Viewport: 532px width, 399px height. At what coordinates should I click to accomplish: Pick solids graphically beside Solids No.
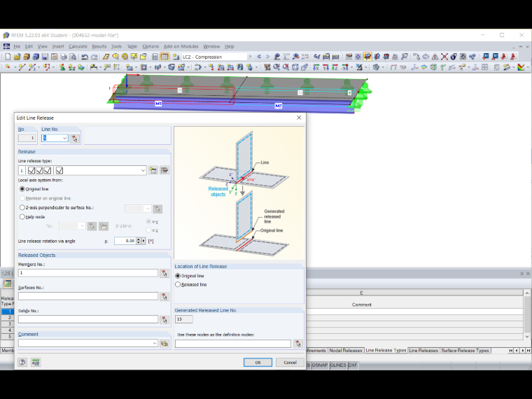[164, 320]
